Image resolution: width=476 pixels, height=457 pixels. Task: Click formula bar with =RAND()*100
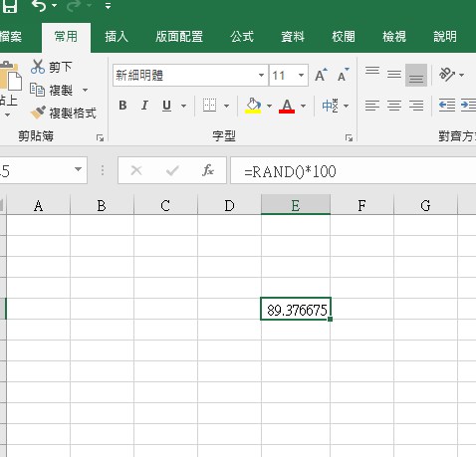[354, 170]
